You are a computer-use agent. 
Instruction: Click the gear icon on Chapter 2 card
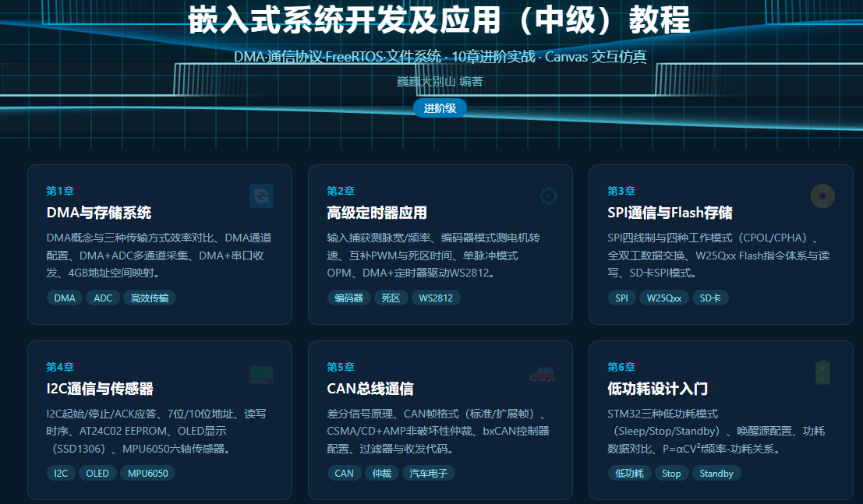tap(549, 196)
